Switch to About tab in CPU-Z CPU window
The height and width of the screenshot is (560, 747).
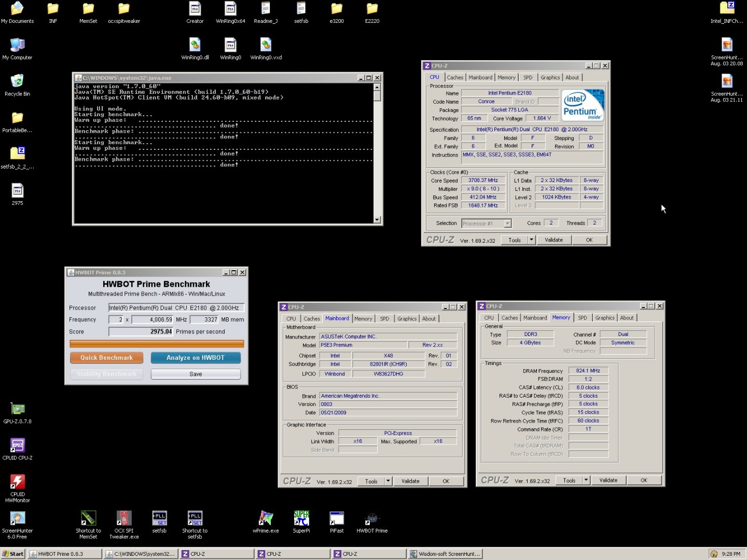click(x=572, y=77)
